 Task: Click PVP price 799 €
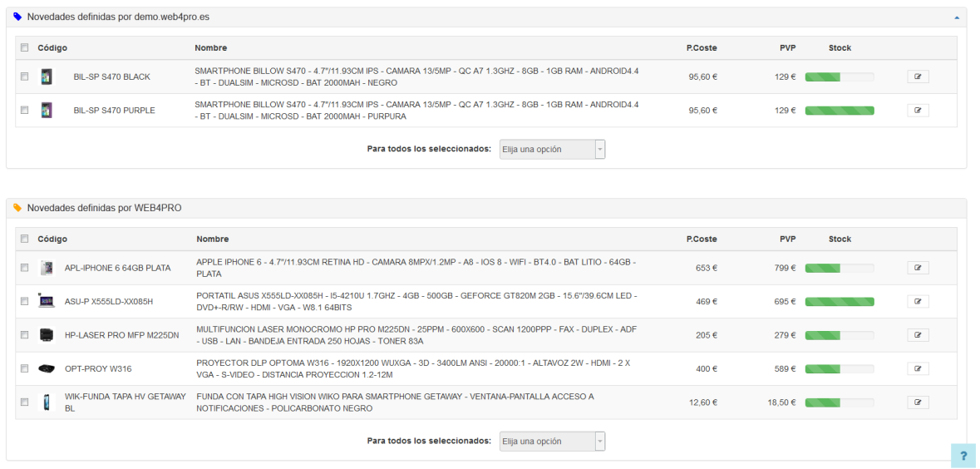pyautogui.click(x=785, y=268)
